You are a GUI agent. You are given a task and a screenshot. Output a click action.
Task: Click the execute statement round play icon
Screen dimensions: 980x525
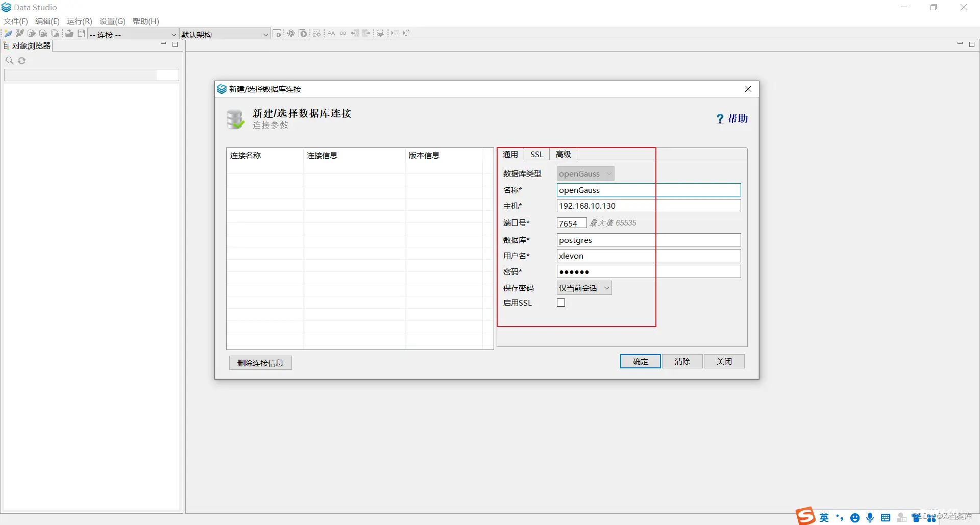tap(291, 34)
